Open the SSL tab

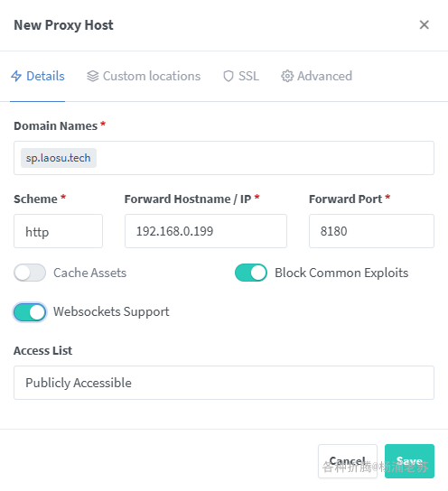pyautogui.click(x=241, y=76)
